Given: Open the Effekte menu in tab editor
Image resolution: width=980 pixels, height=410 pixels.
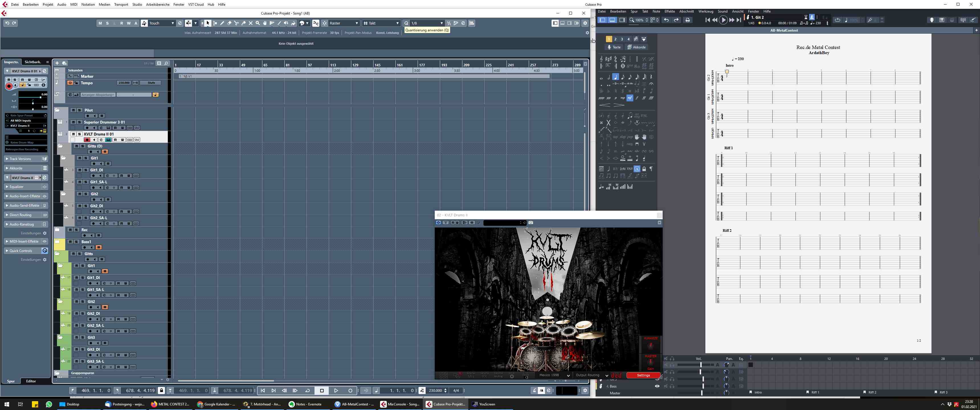Looking at the screenshot, I should coord(669,11).
